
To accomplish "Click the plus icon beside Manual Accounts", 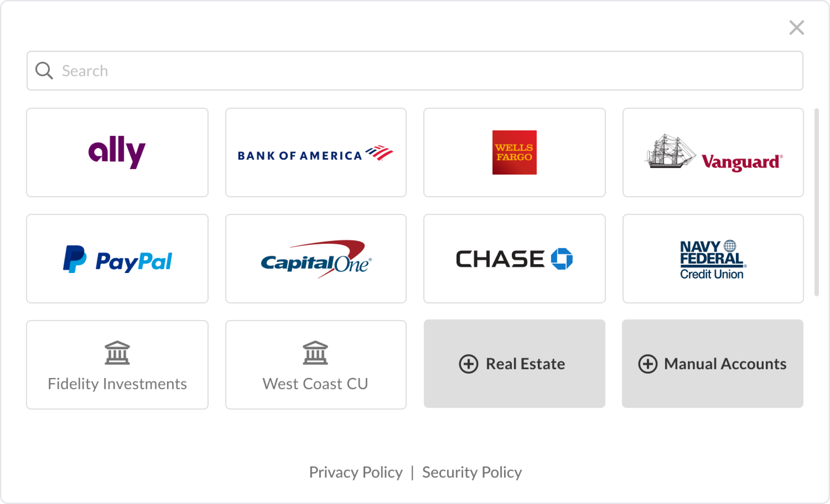I will [x=648, y=364].
